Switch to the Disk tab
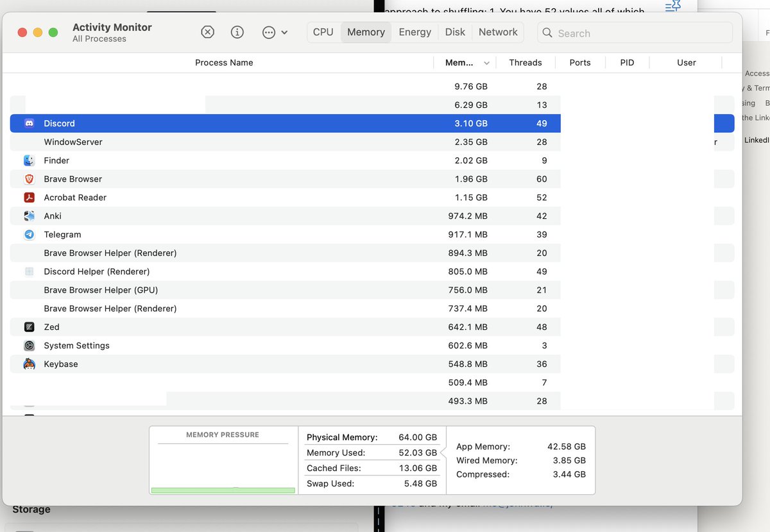Image resolution: width=770 pixels, height=532 pixels. (x=455, y=32)
